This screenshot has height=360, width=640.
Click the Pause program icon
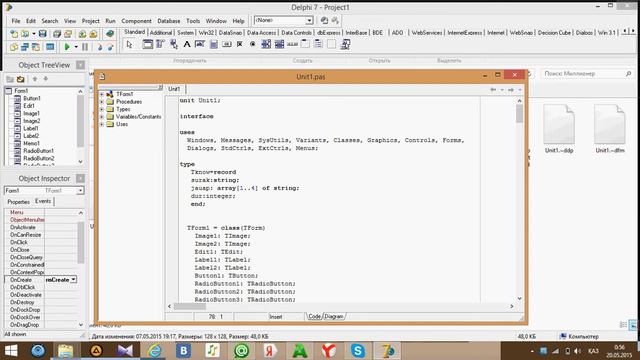click(x=85, y=47)
